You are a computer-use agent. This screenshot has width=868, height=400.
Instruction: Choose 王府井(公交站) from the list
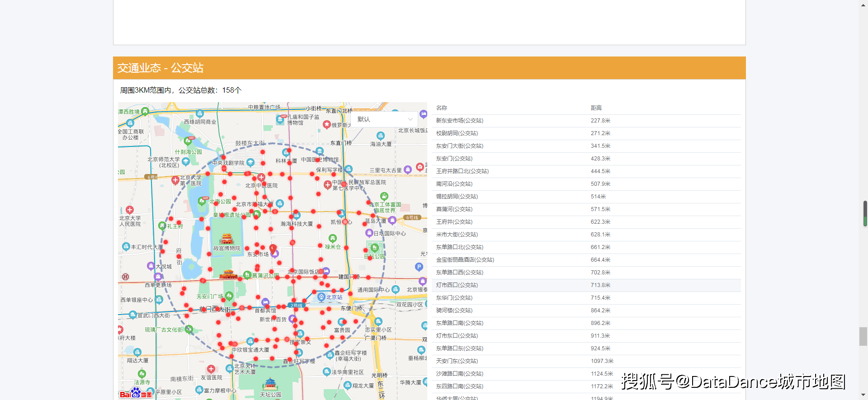click(x=454, y=222)
